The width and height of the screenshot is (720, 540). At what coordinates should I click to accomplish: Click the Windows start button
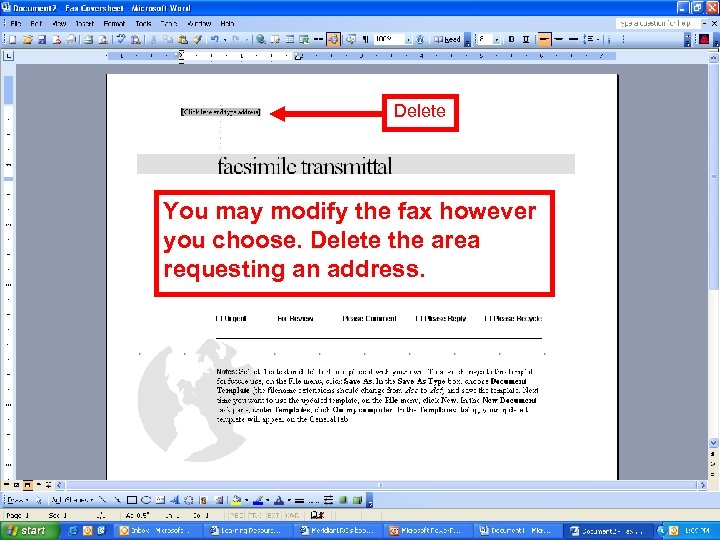tap(28, 531)
